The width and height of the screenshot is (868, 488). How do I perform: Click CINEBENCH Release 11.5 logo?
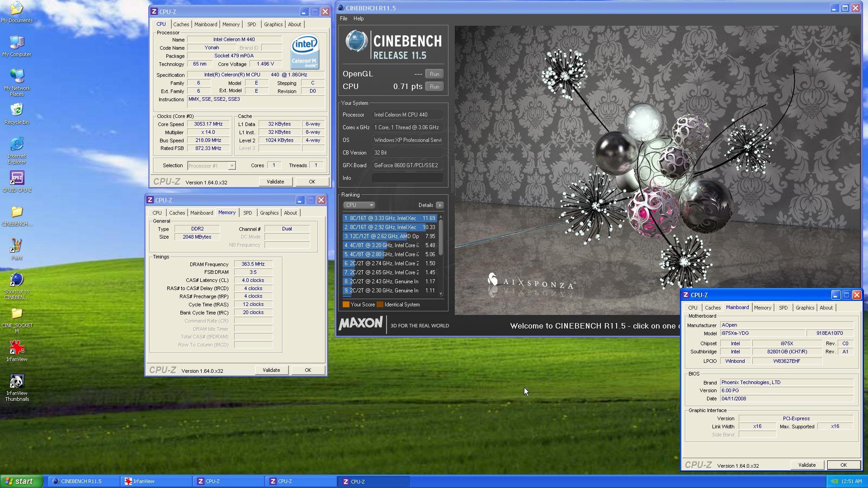pyautogui.click(x=393, y=45)
